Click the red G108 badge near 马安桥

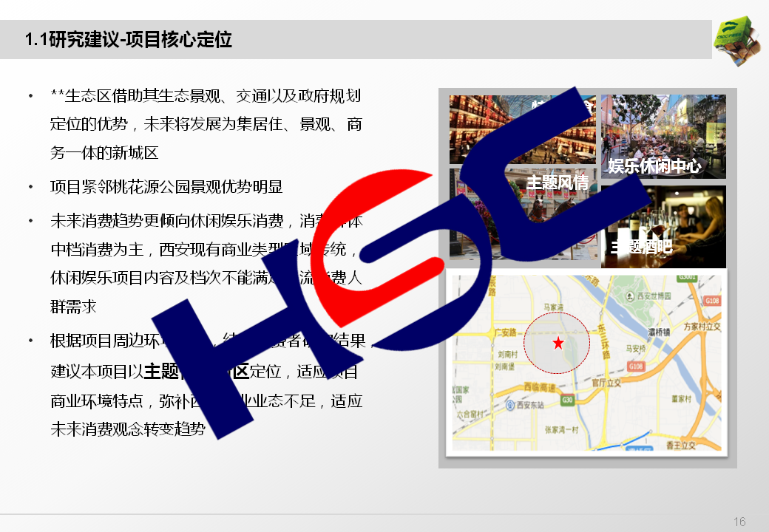tap(636, 366)
